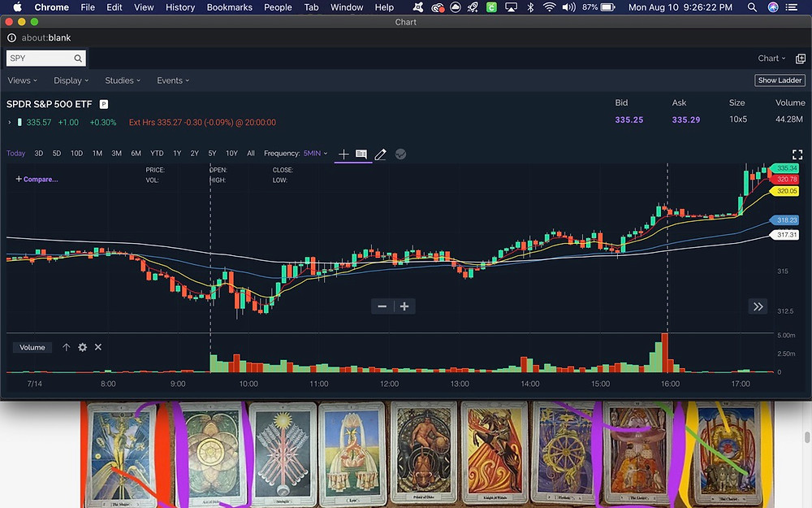
Task: Open the Wi-Fi status menu
Action: pos(550,7)
